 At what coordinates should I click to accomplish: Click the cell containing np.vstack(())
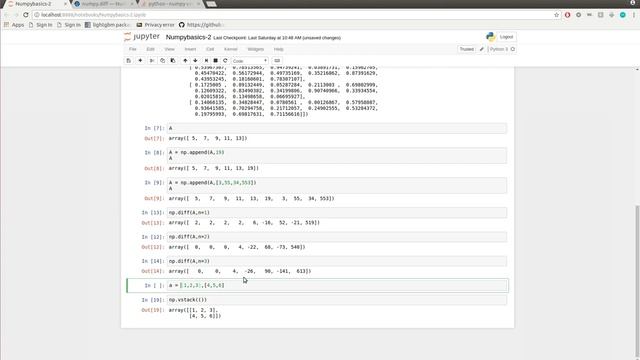coord(337,300)
